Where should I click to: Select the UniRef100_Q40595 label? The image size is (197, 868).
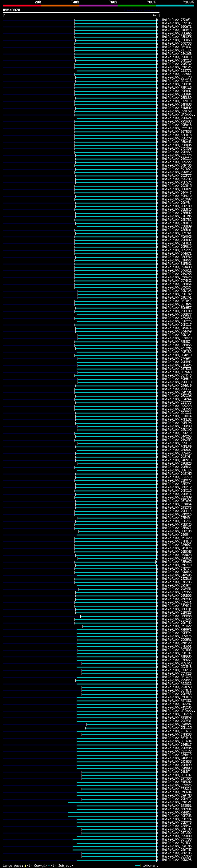177,575
